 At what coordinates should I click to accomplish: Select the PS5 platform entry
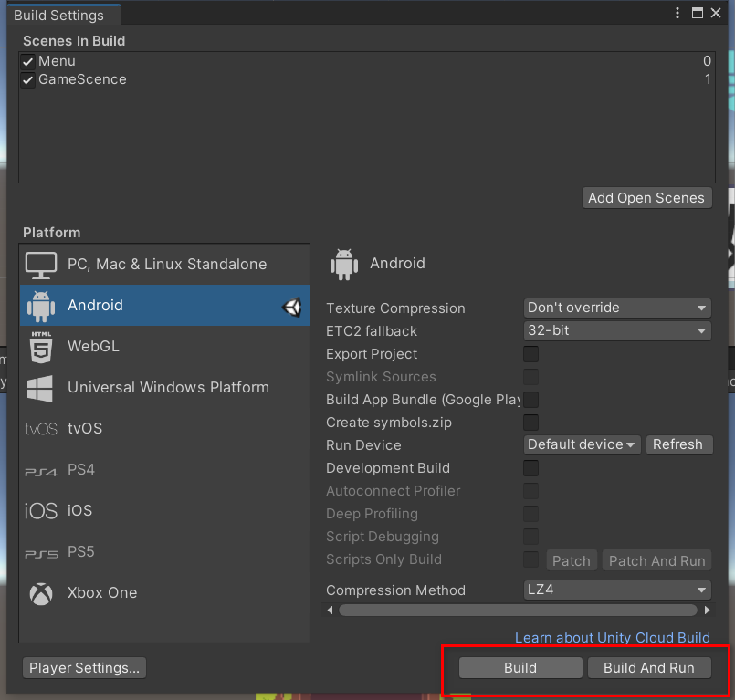[164, 552]
